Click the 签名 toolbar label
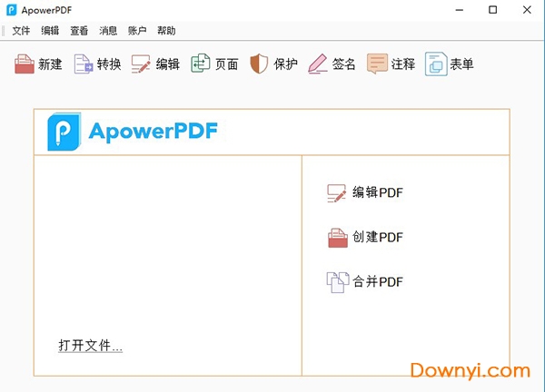The width and height of the screenshot is (545, 392). [x=343, y=64]
